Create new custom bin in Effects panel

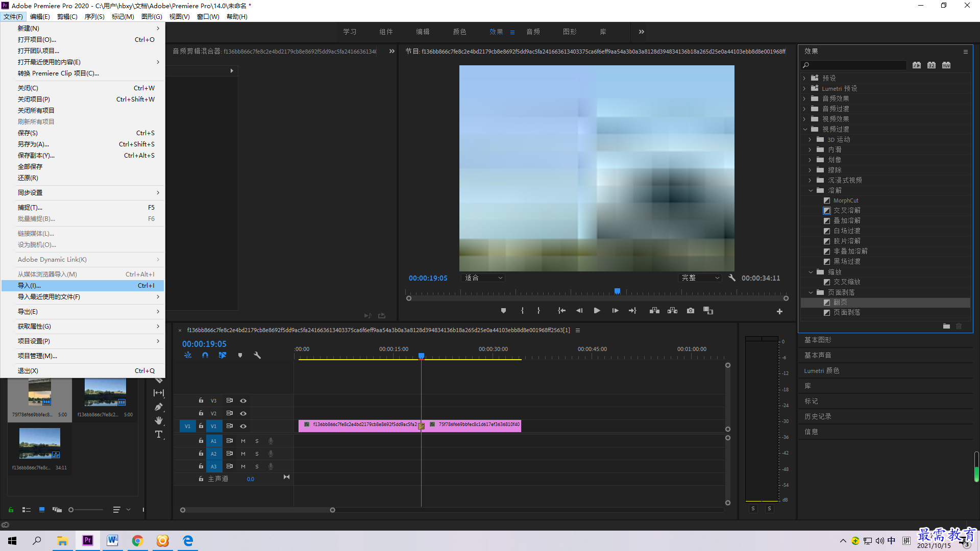pos(946,326)
